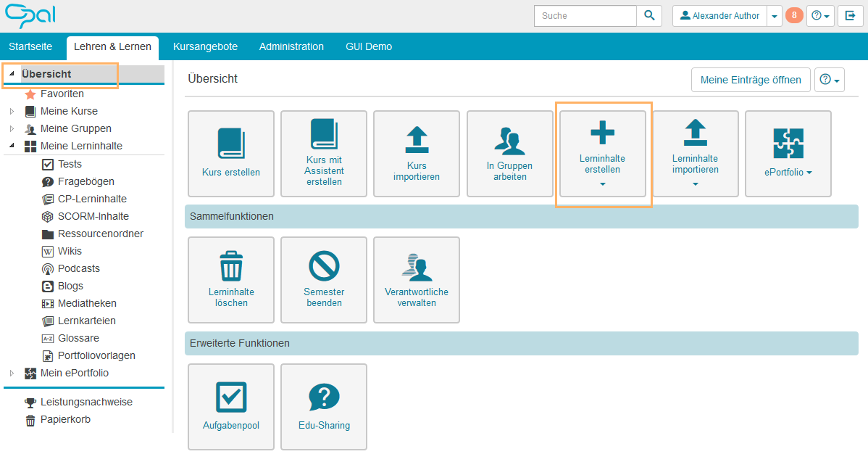Click the Suche search input field
Screen dimensions: 868x462
pos(585,16)
